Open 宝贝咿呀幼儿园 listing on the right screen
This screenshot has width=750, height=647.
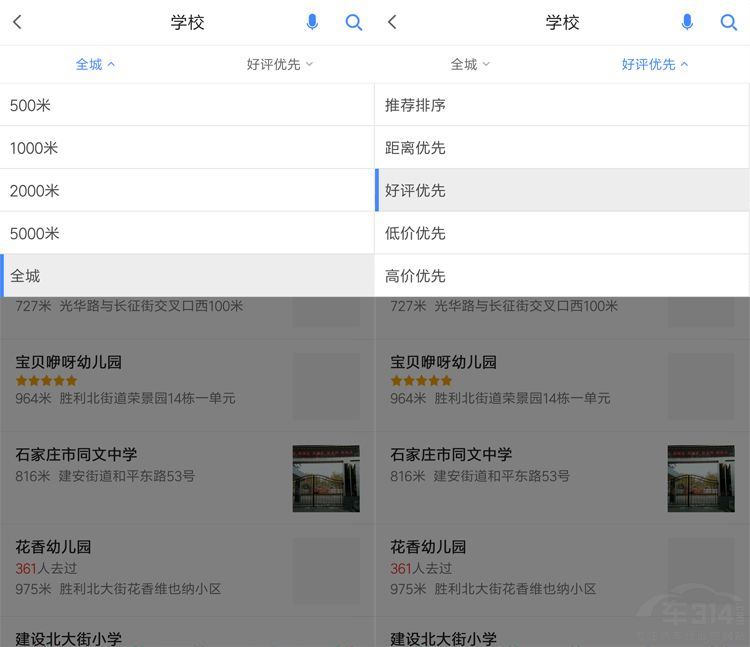(x=520, y=379)
